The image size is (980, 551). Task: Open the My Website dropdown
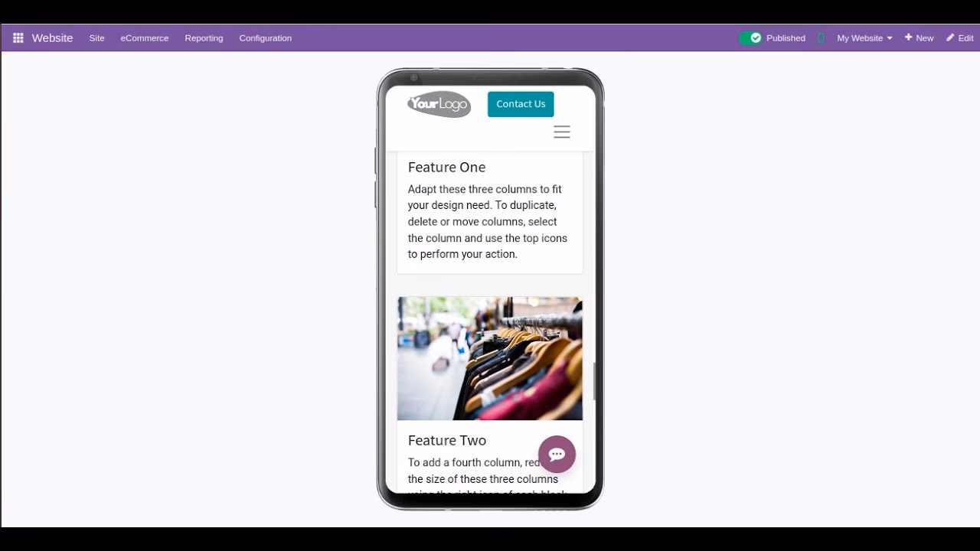pyautogui.click(x=858, y=37)
